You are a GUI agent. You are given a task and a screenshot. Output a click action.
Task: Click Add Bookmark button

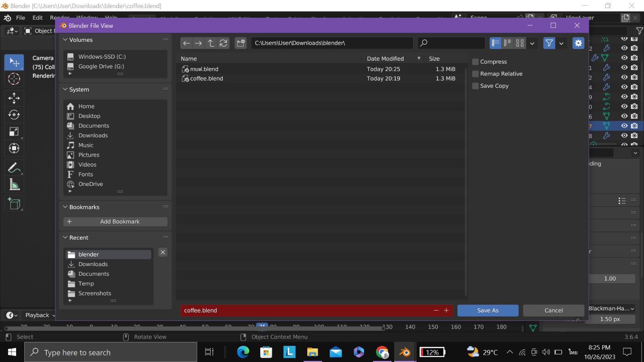coord(115,221)
